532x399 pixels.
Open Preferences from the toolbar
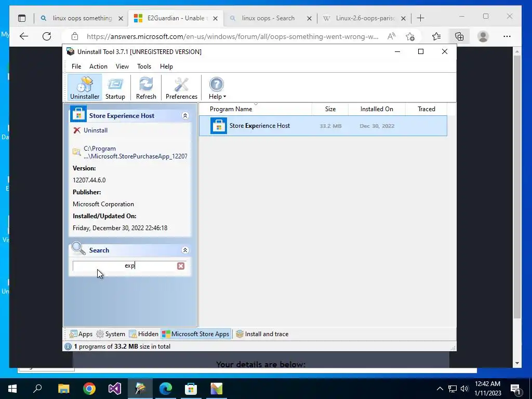tap(181, 88)
